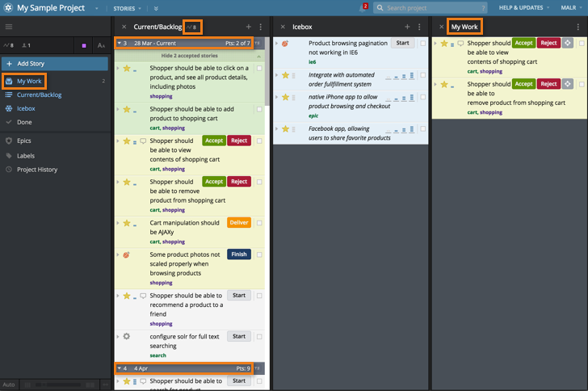Select checkbox for product photos not scaled story
This screenshot has width=588, height=391.
pos(259,254)
